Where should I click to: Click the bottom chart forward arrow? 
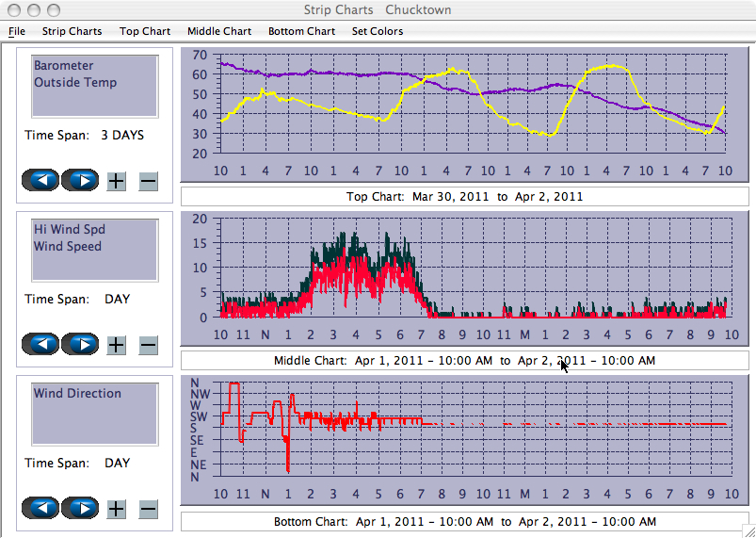(x=81, y=509)
